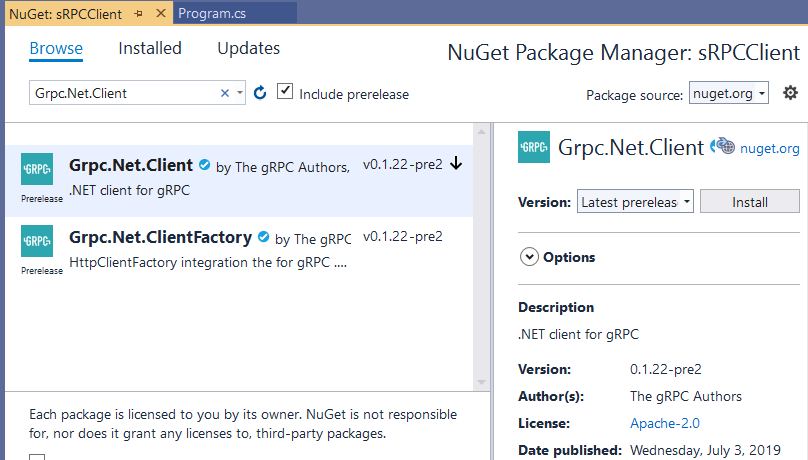Click the Grpc.Net.Client download arrow
Screen dimensions: 808x460
point(456,164)
